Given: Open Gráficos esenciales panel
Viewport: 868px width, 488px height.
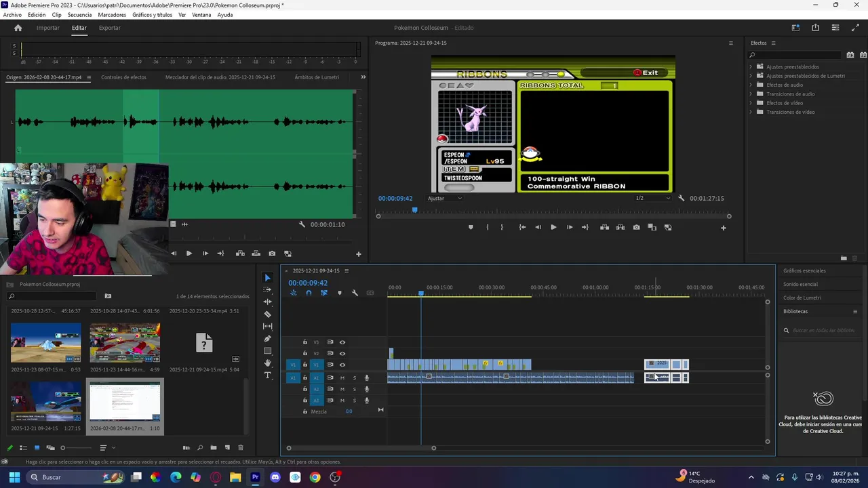Looking at the screenshot, I should [x=804, y=270].
